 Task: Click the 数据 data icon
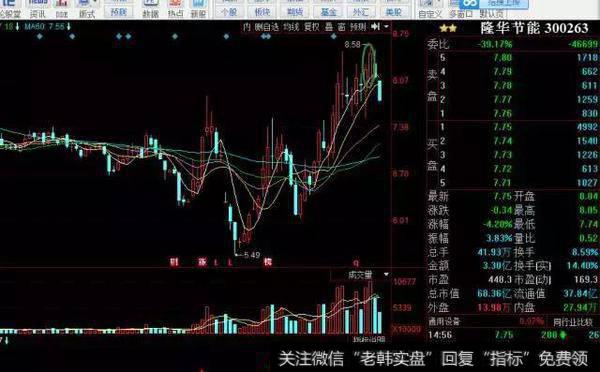point(150,8)
